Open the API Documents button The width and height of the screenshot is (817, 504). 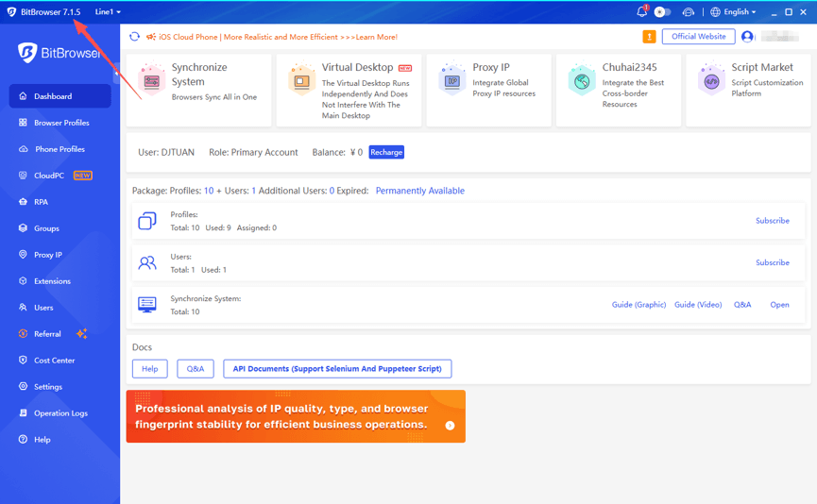click(x=337, y=369)
